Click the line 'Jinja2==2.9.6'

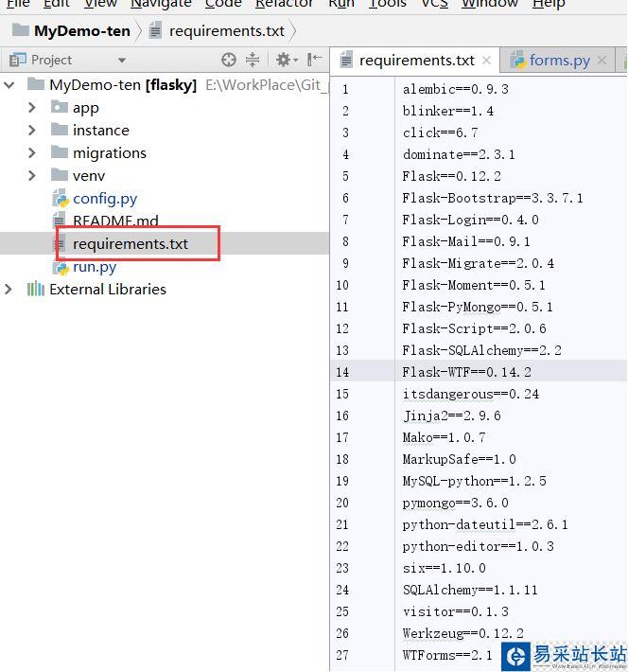(451, 416)
